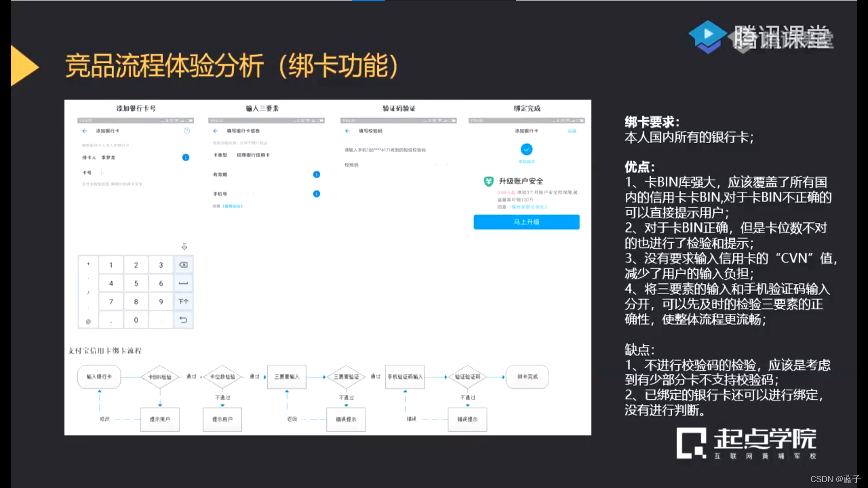868x488 pixels.
Task: Click green shield account security icon
Action: click(x=488, y=181)
